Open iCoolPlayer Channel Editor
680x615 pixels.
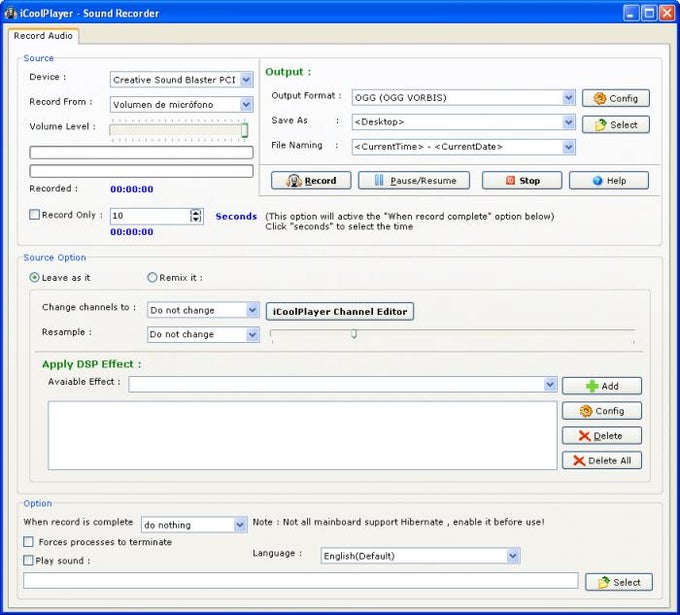(340, 311)
